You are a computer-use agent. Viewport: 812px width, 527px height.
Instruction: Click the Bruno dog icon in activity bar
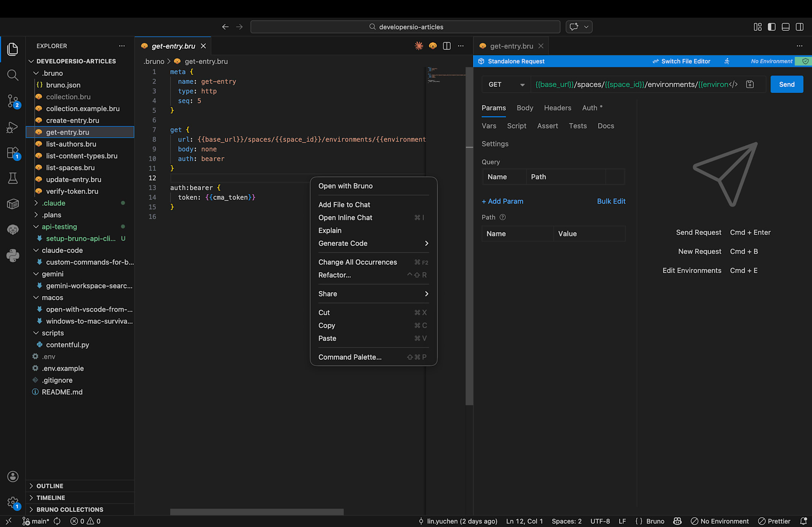pyautogui.click(x=13, y=230)
